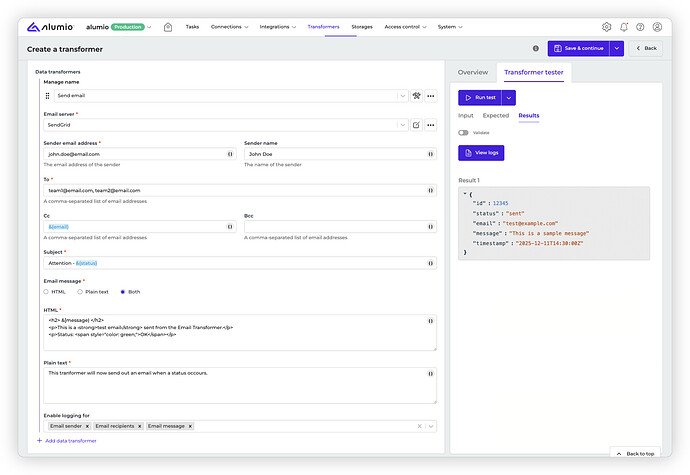Choose the Plain text radio option
Image resolution: width=690 pixels, height=475 pixels.
point(80,292)
